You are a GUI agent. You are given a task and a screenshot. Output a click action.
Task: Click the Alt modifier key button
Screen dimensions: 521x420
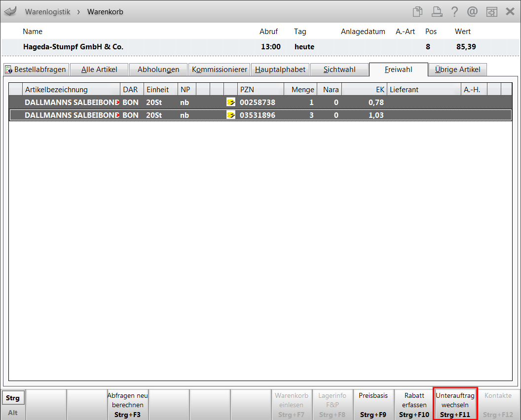[13, 413]
